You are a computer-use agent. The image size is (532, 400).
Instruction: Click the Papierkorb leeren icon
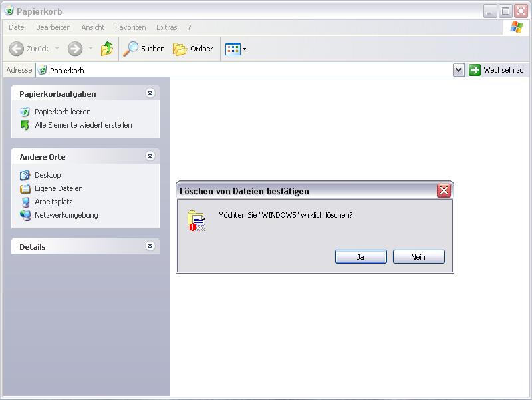pyautogui.click(x=25, y=112)
